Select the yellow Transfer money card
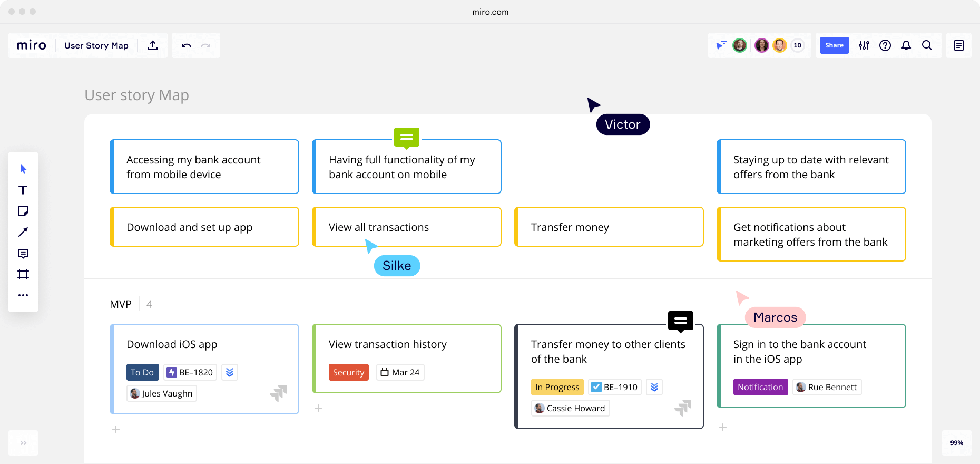The height and width of the screenshot is (464, 980). coord(609,227)
